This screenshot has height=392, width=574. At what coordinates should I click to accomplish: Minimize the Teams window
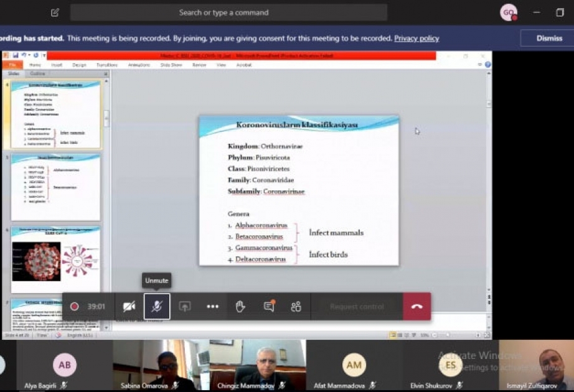[x=537, y=12]
